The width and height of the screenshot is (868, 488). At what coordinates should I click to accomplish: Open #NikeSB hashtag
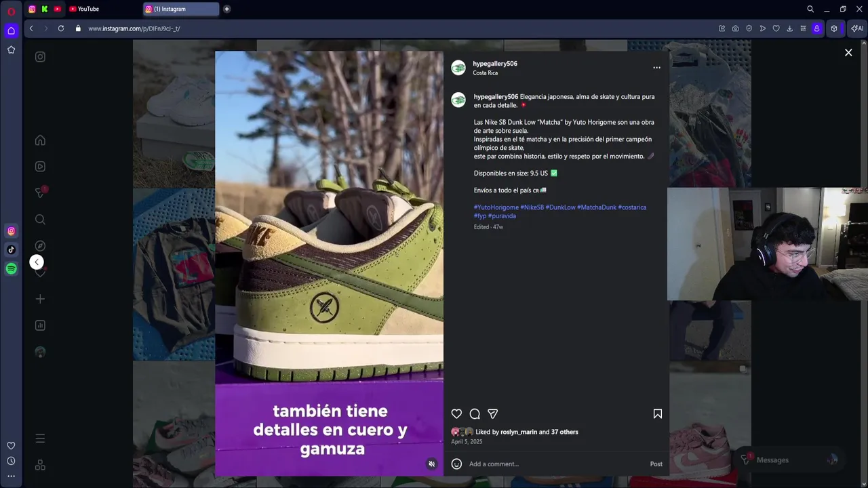click(x=532, y=207)
